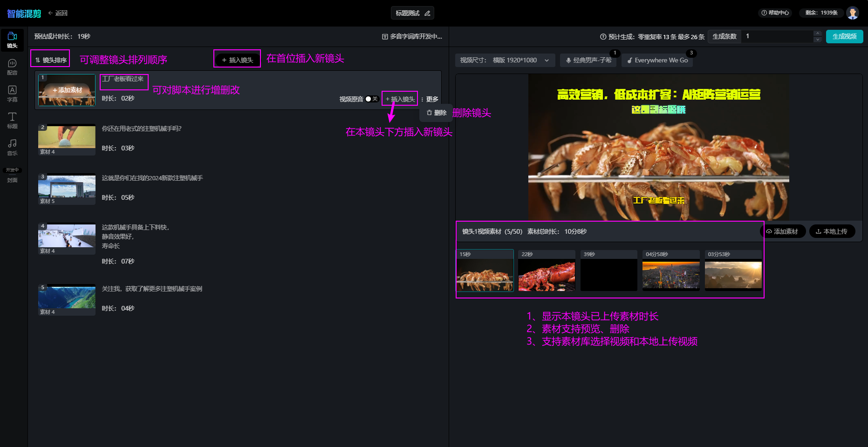868x447 pixels.
Task: Click 本地上传 local upload button
Action: 832,231
